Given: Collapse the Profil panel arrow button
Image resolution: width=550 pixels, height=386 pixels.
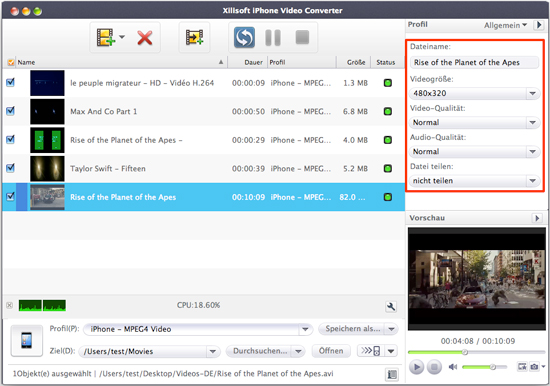Looking at the screenshot, I should tap(539, 25).
